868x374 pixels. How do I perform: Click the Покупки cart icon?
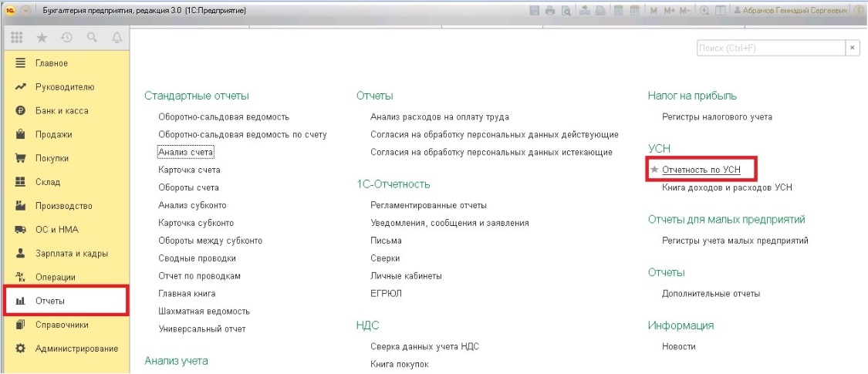tap(21, 158)
